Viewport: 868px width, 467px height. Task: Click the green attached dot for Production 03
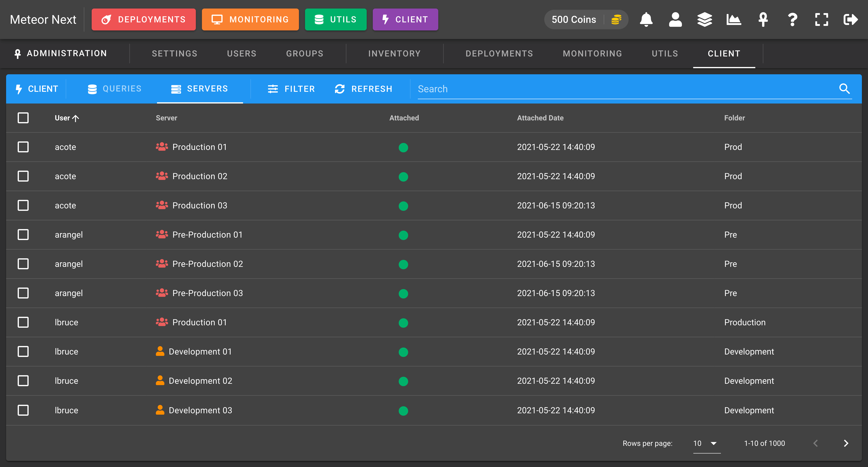click(x=403, y=206)
